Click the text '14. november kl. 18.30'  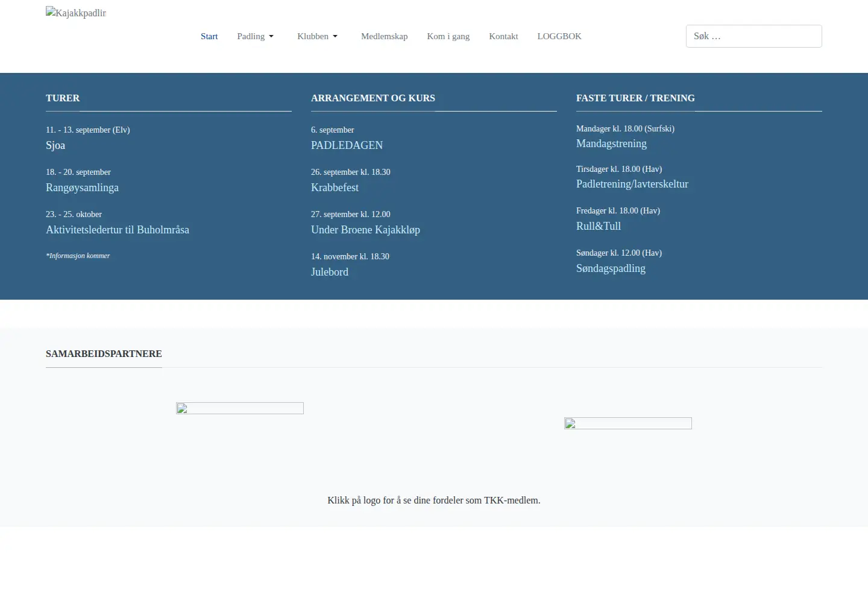350,256
